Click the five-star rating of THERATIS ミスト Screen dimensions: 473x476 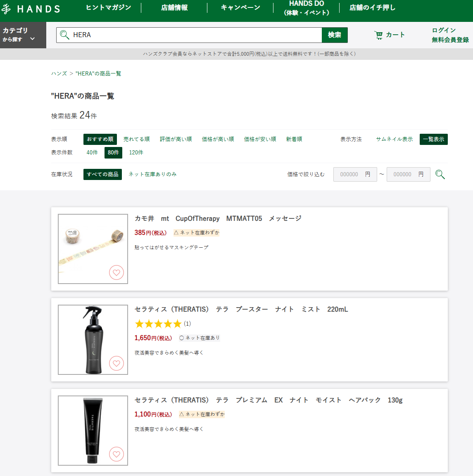tap(158, 324)
